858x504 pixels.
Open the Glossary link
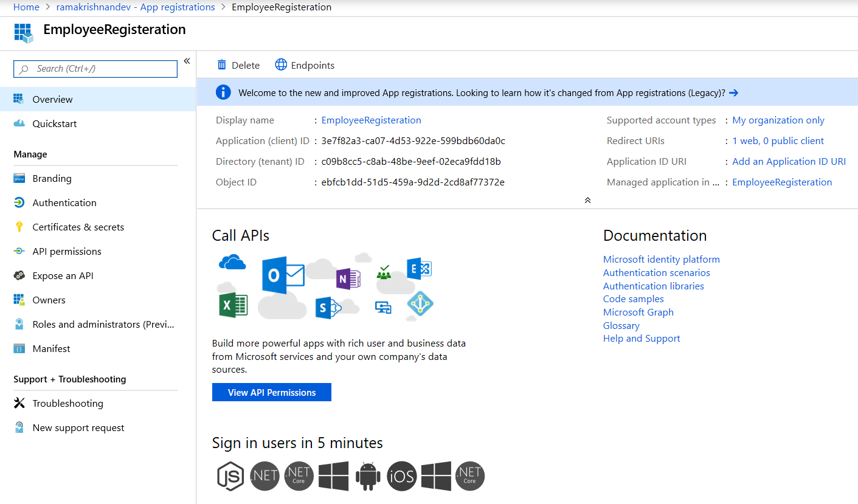pos(621,325)
